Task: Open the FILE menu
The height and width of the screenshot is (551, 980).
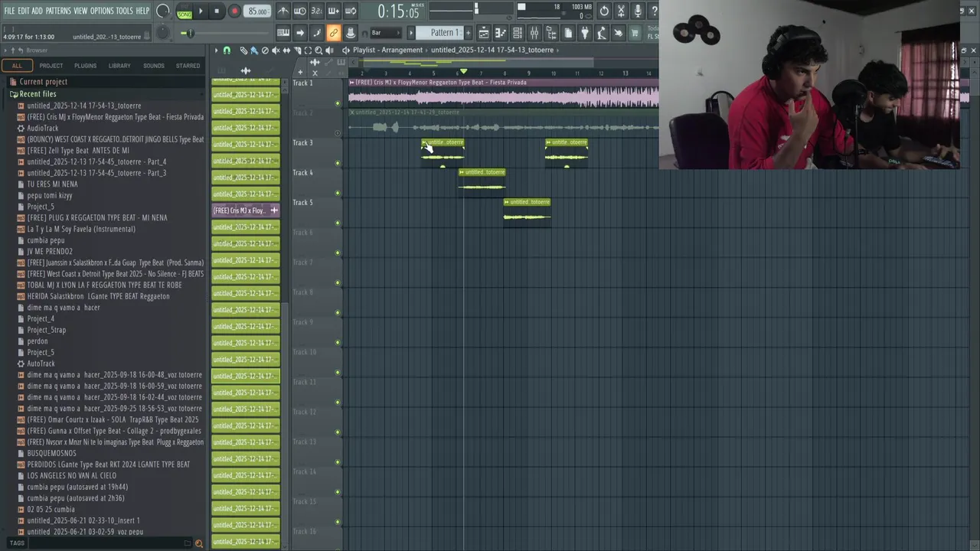Action: click(x=9, y=11)
